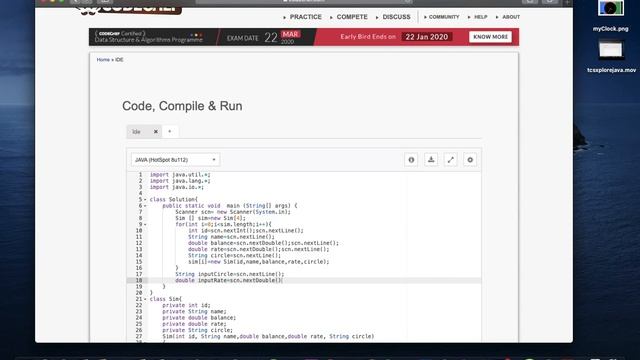Place cursor on line 18 inputRate code
The image size is (640, 360).
[x=229, y=280]
